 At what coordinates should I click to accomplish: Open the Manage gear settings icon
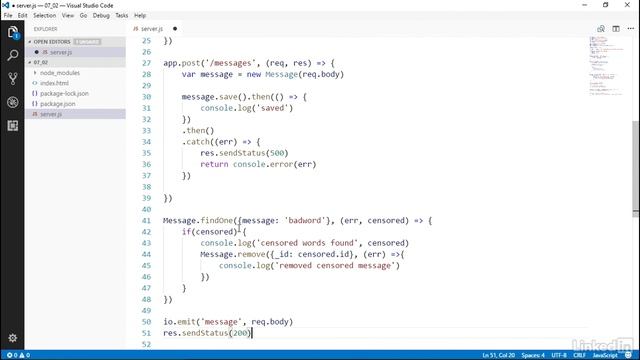point(13,338)
